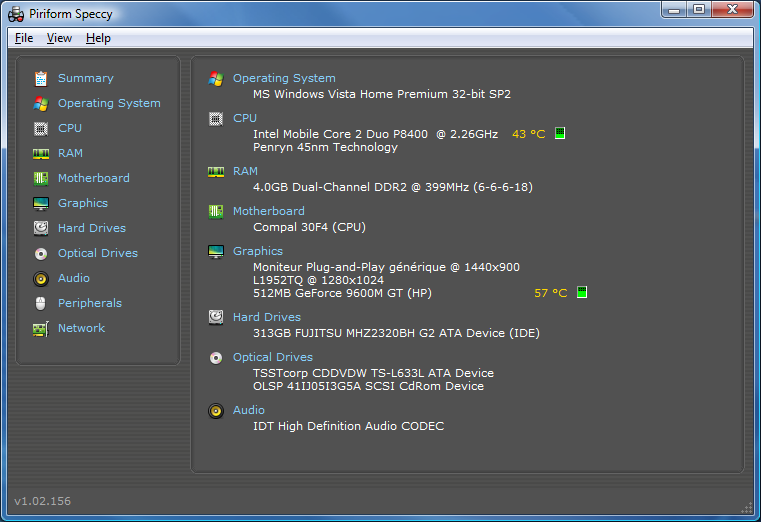Click the Graphics monitor icon in main panel
Image resolution: width=761 pixels, height=522 pixels.
(216, 252)
